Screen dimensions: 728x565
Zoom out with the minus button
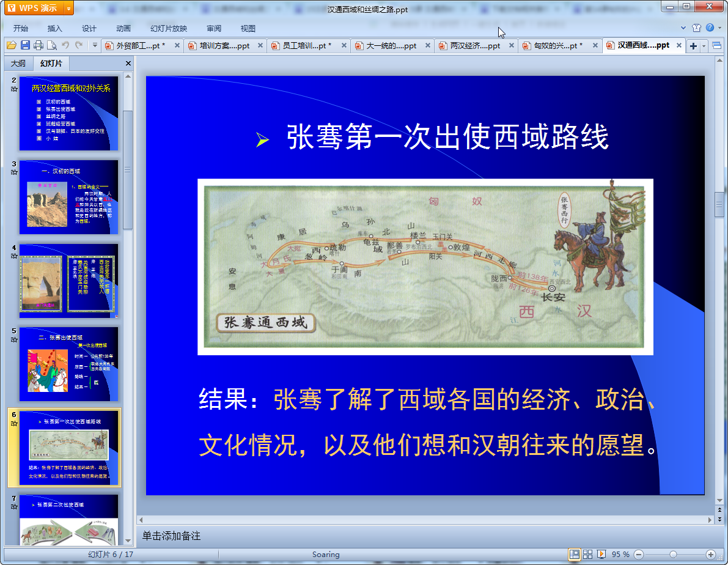[639, 555]
